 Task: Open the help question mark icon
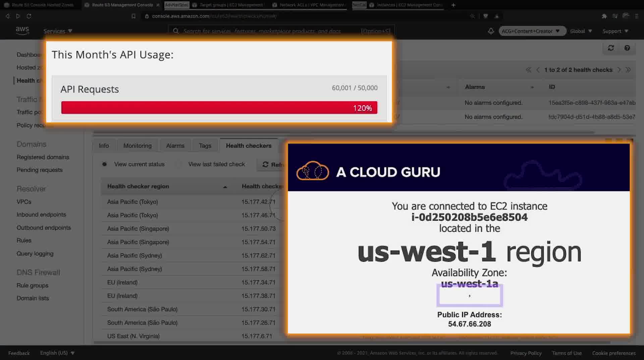(627, 48)
